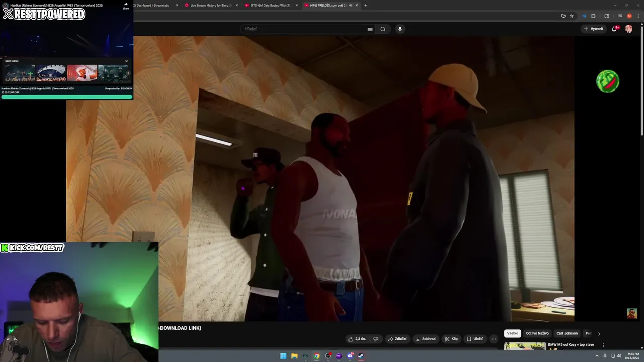Screen dimensions: 644x362
Task: Close the Girl Gets Busted tab
Action: coord(297,5)
